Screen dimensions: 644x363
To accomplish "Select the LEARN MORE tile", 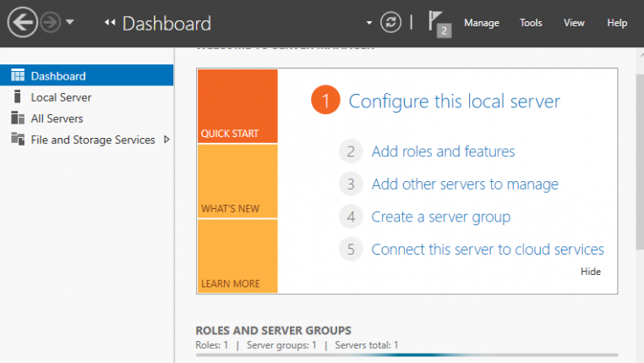I will click(237, 256).
